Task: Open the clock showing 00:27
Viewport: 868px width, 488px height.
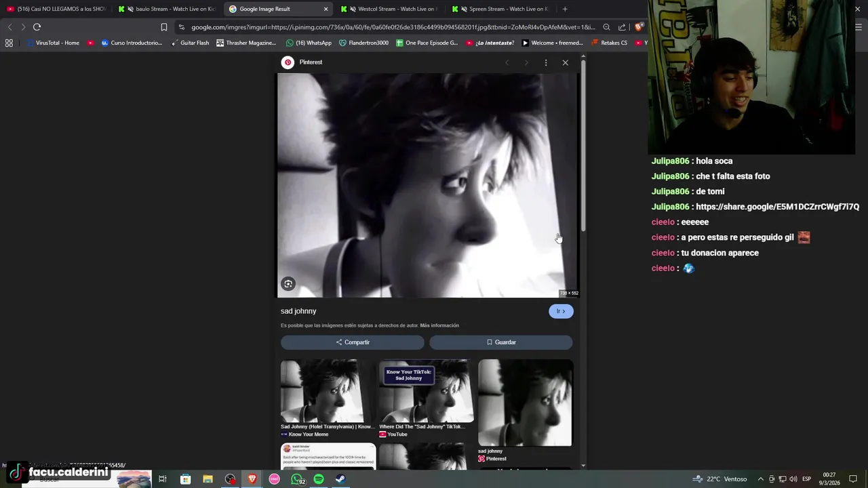Action: (829, 479)
